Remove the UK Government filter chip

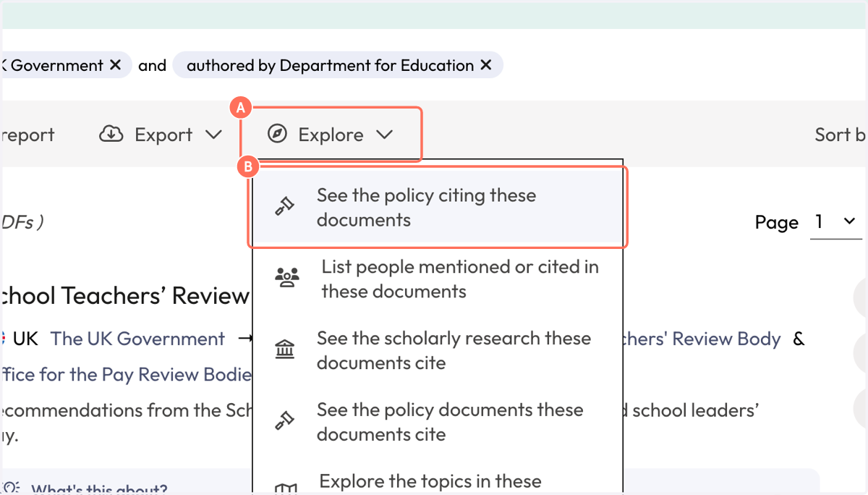click(x=115, y=65)
